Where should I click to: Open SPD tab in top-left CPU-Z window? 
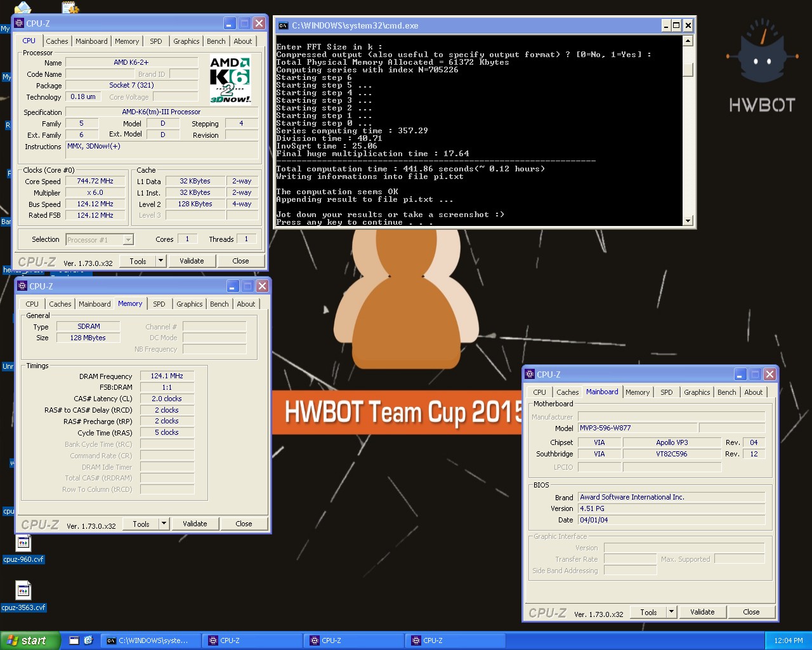pyautogui.click(x=156, y=41)
